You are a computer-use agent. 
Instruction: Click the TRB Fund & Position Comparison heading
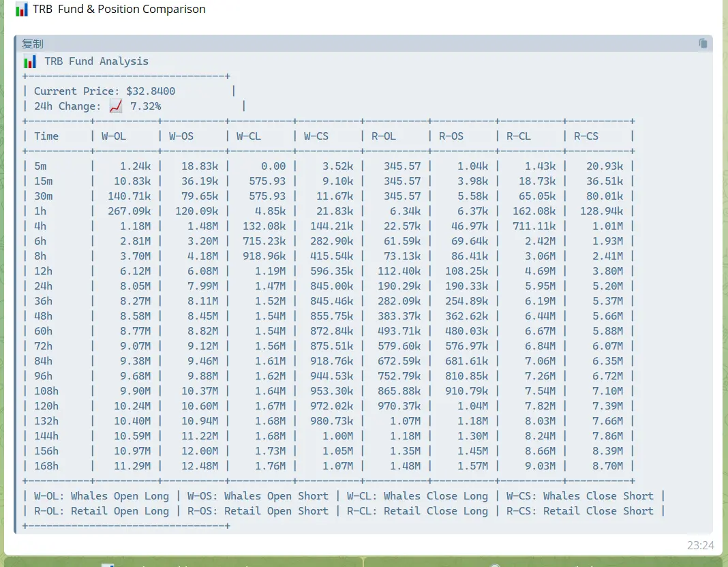119,10
